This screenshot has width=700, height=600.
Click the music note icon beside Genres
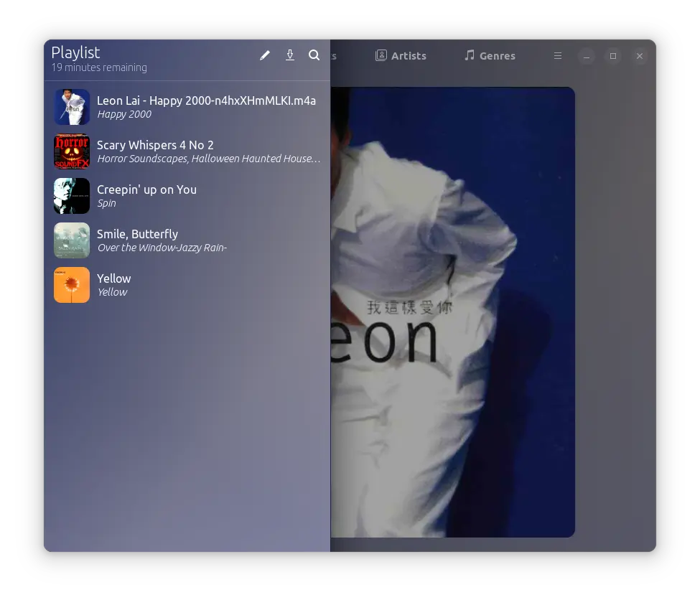coord(470,56)
